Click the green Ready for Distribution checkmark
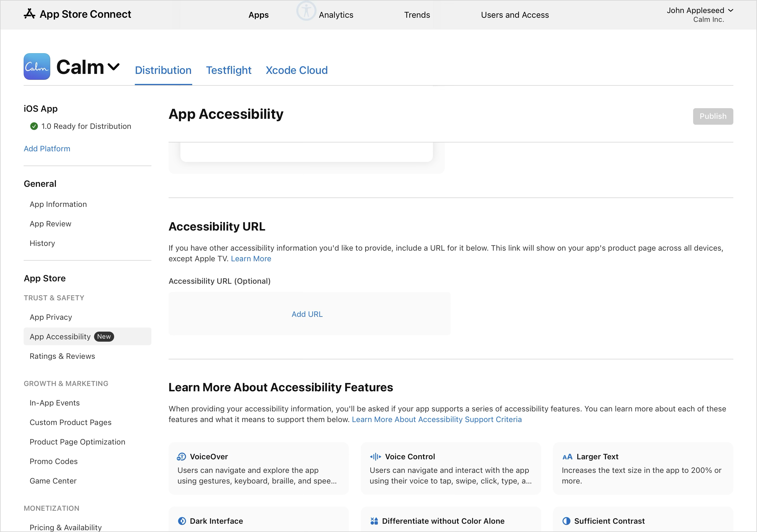The image size is (757, 532). [x=34, y=126]
